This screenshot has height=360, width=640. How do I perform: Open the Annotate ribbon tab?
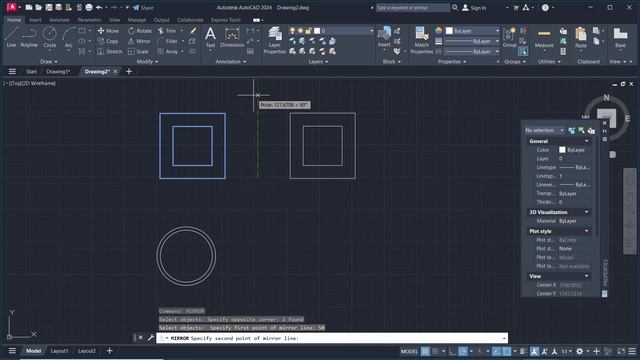tap(59, 20)
